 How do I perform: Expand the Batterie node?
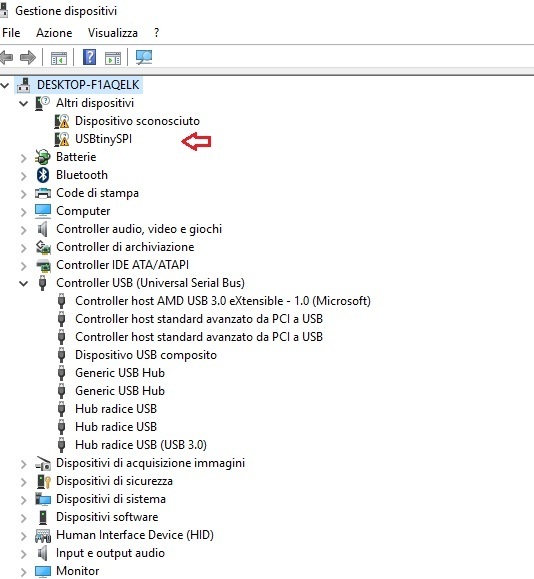(x=24, y=158)
